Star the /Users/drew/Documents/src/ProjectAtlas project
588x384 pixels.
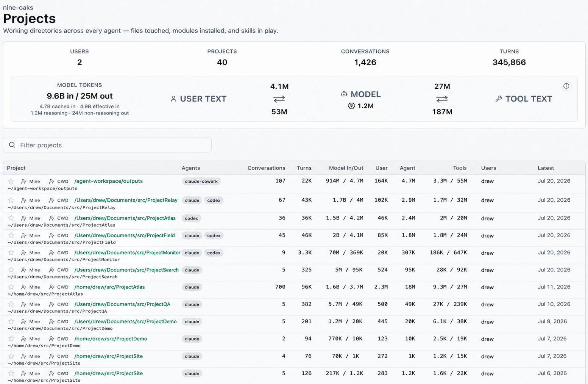(x=11, y=218)
